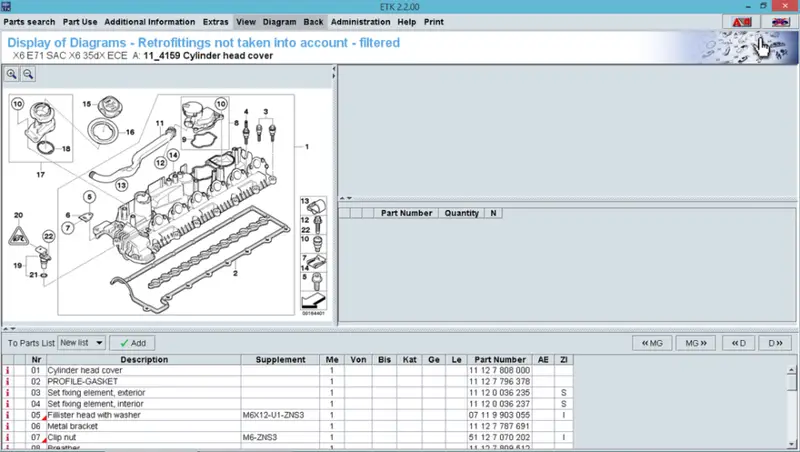Click the Part Number header in lower table
The width and height of the screenshot is (800, 452).
500,360
